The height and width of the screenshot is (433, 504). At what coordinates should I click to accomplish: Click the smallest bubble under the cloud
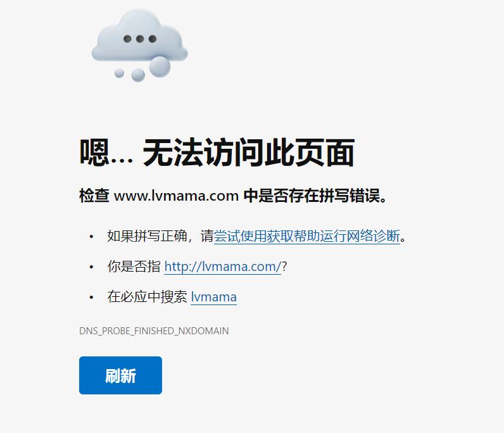click(119, 73)
